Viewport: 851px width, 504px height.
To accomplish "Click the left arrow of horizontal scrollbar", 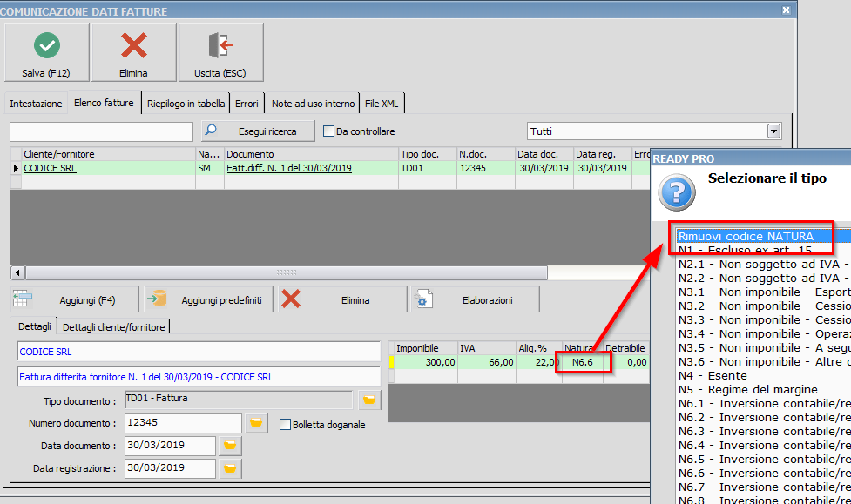I will pyautogui.click(x=17, y=272).
